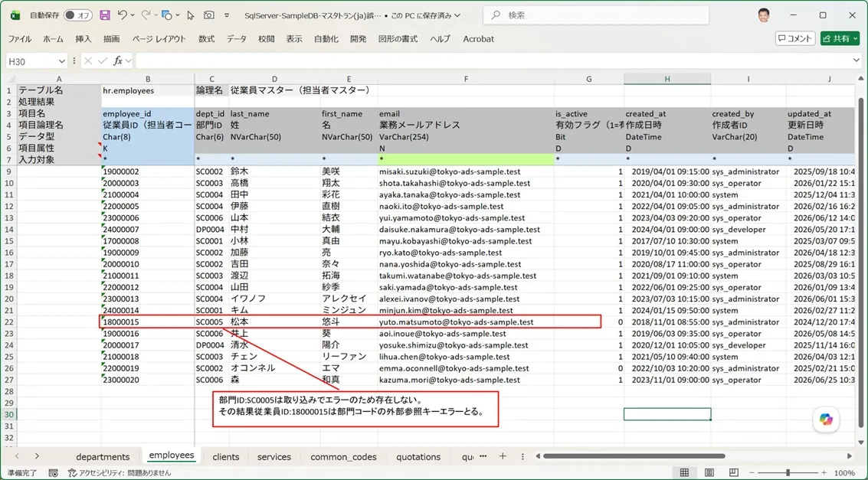Click the fx insert function icon

118,61
